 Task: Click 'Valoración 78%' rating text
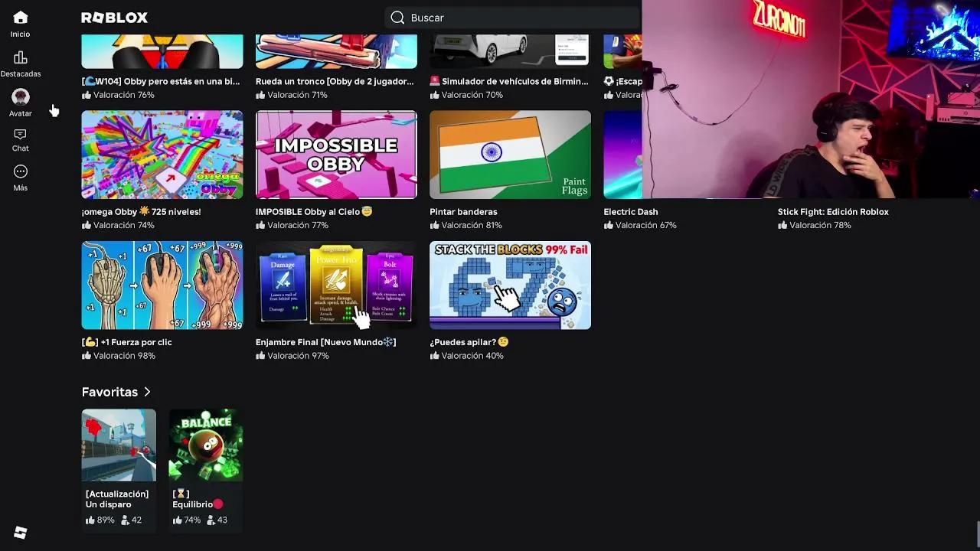[x=820, y=225]
